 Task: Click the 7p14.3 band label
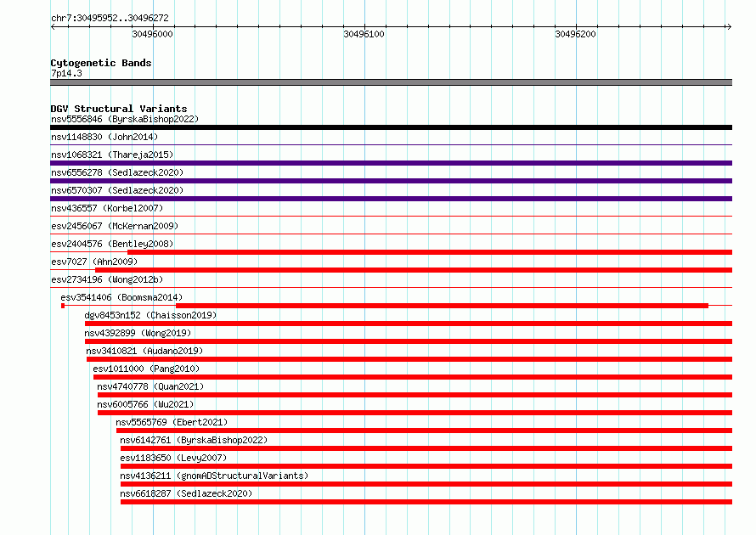point(66,73)
